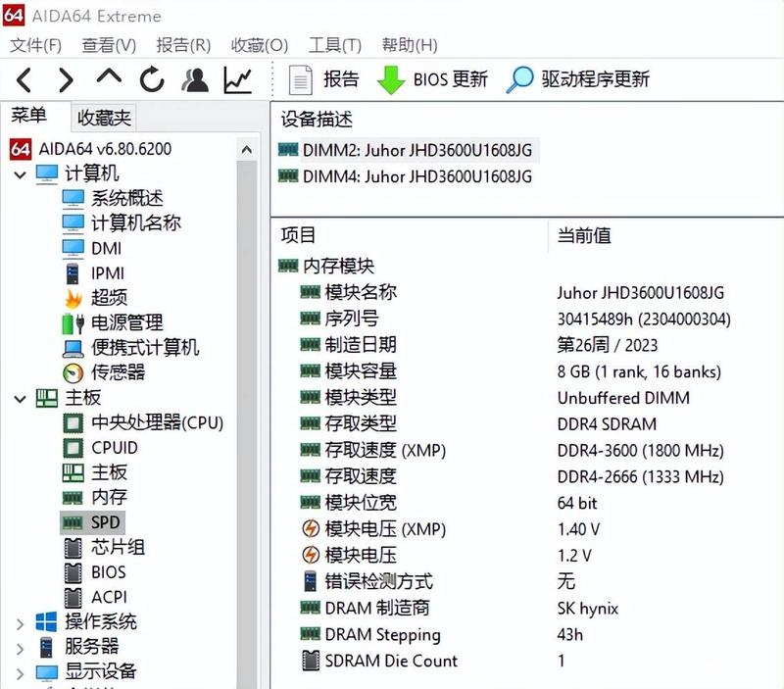The image size is (784, 689).
Task: Select AIDA64 v6.80.6200 root item
Action: tap(90, 149)
